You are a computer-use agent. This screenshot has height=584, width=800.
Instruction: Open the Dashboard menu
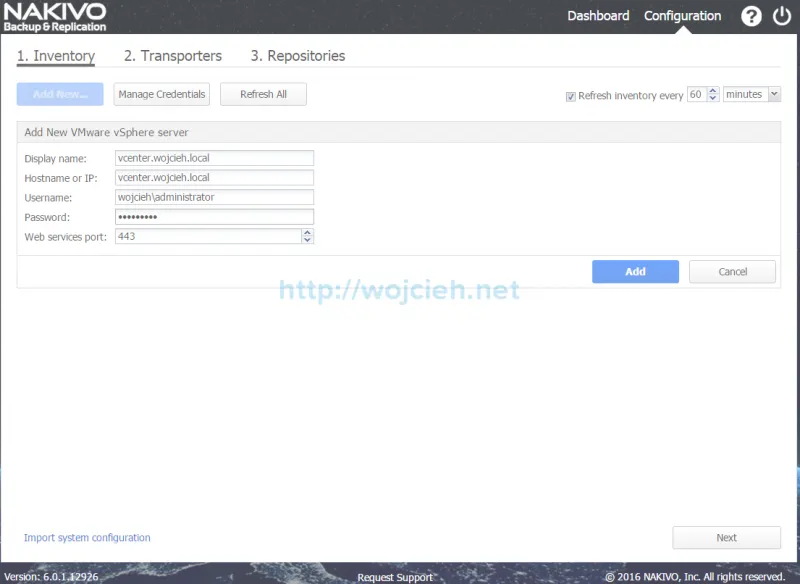598,16
